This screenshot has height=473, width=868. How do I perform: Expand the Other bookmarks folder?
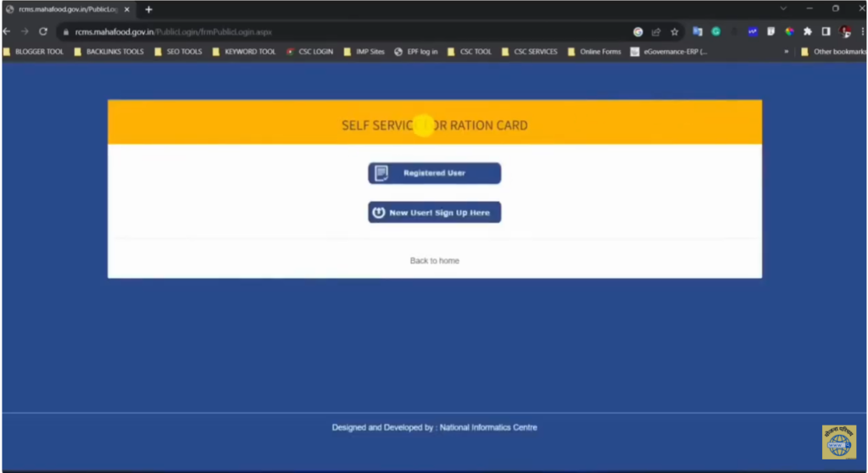tap(833, 52)
